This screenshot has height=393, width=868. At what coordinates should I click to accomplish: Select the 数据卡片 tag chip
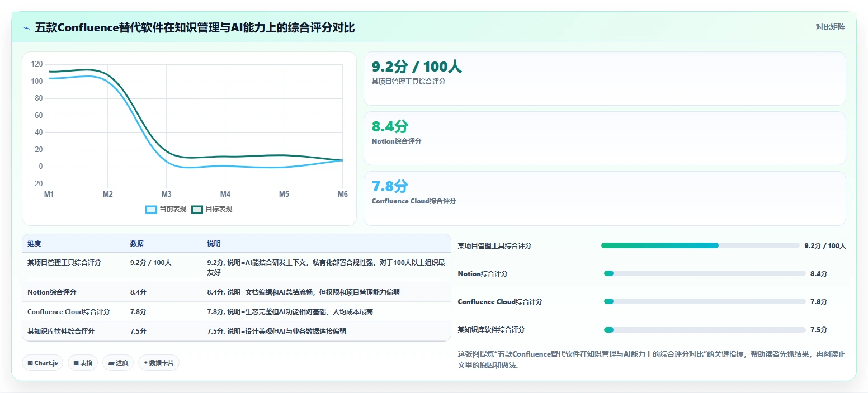point(159,363)
